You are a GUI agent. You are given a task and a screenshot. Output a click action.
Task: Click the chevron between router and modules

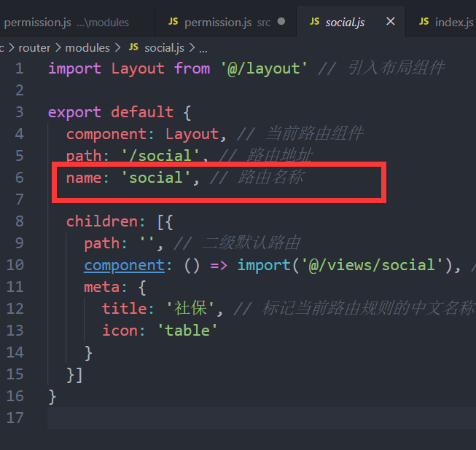[58, 48]
